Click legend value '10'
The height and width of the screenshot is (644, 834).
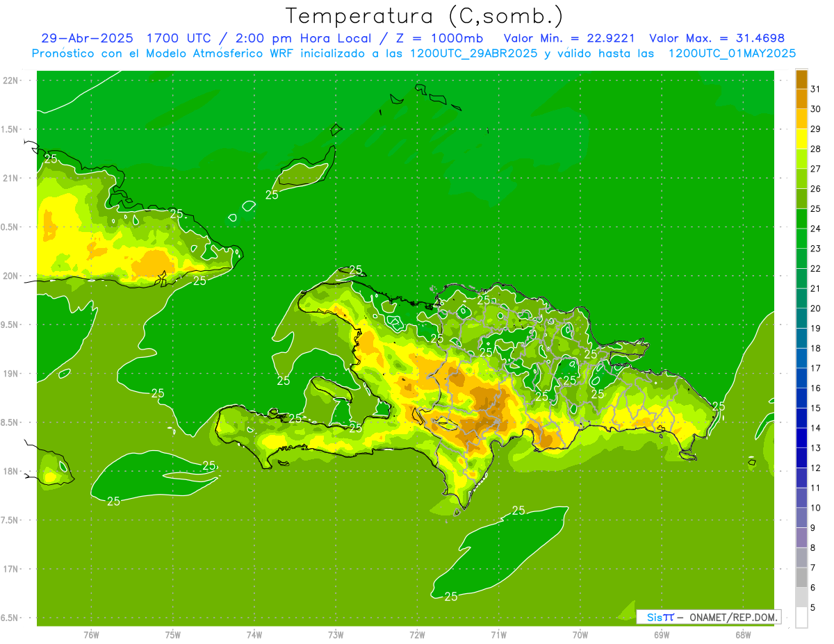[x=815, y=508]
